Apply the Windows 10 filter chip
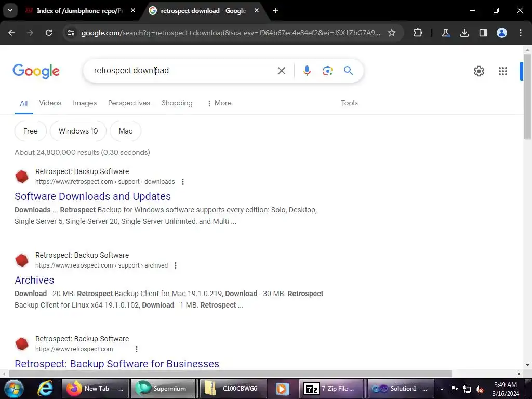This screenshot has height=399, width=532. point(78,131)
